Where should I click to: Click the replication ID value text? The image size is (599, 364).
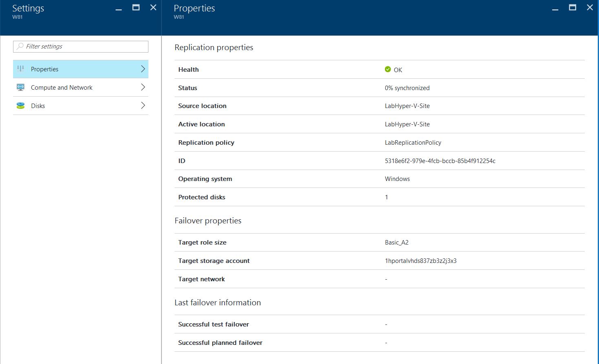pyautogui.click(x=440, y=161)
